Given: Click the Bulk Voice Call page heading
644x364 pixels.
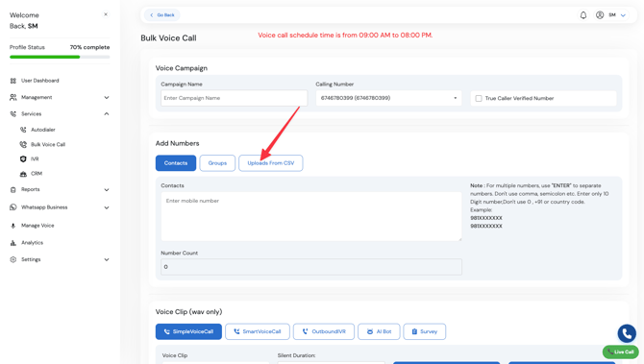Looking at the screenshot, I should [168, 37].
